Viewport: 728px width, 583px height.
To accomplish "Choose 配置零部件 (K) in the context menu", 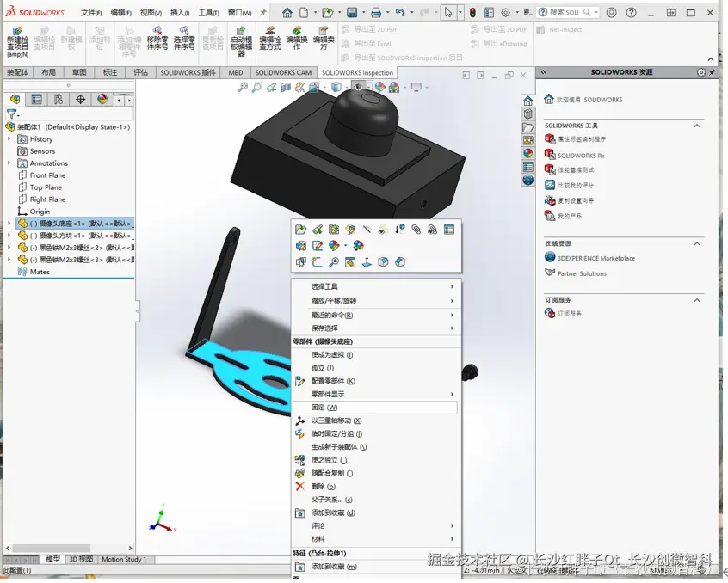I will pos(375,381).
